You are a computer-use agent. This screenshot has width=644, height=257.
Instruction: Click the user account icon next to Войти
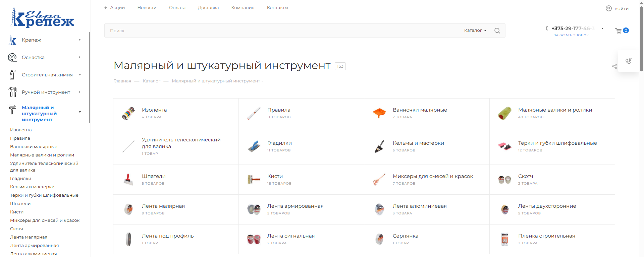[x=609, y=8]
